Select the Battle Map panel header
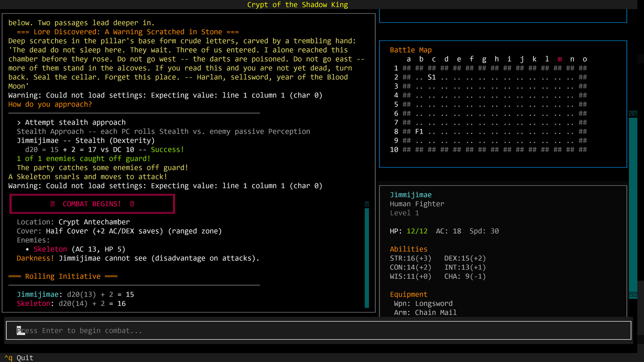 point(411,50)
